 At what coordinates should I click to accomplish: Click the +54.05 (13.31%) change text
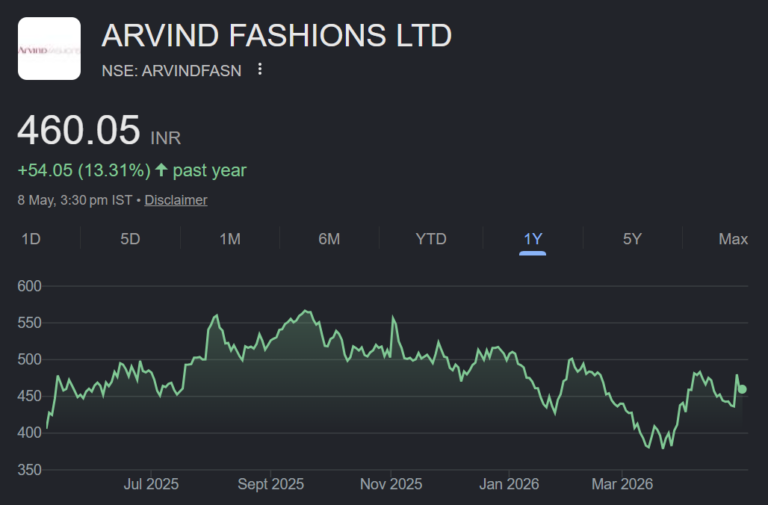[84, 170]
